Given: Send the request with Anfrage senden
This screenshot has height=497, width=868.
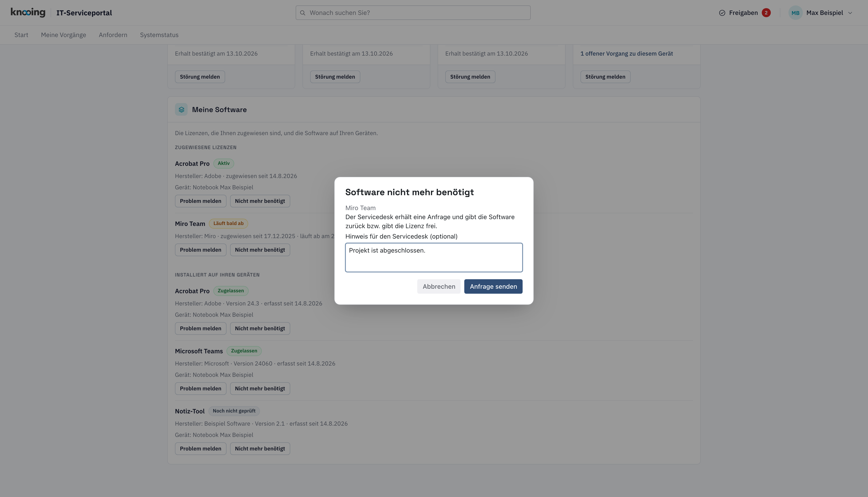Looking at the screenshot, I should pyautogui.click(x=493, y=286).
